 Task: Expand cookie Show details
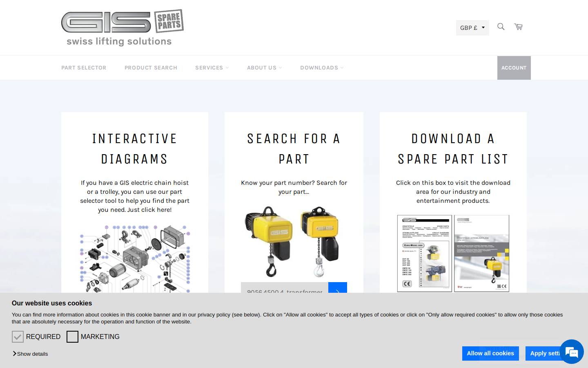coord(30,354)
